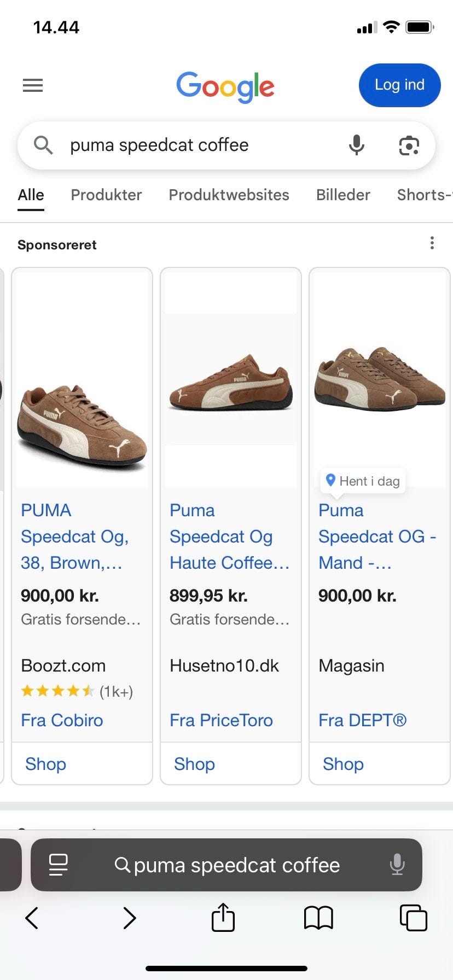453x980 pixels.
Task: Show all open Safari tabs
Action: (413, 917)
